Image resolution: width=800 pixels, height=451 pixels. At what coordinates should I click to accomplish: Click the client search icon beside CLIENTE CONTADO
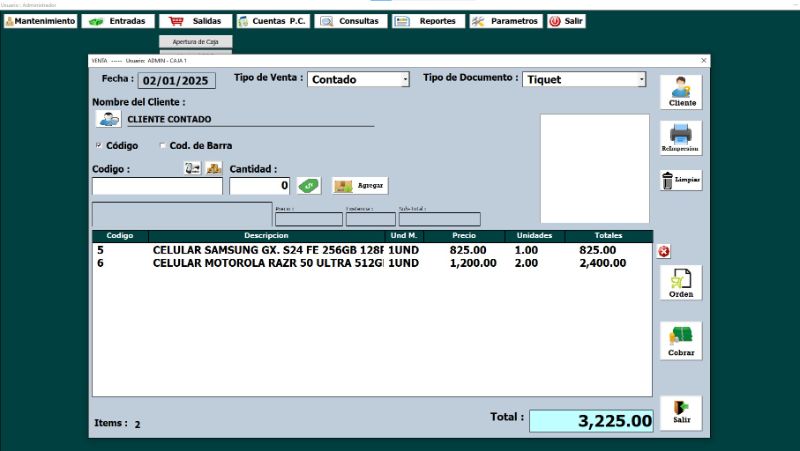[109, 119]
